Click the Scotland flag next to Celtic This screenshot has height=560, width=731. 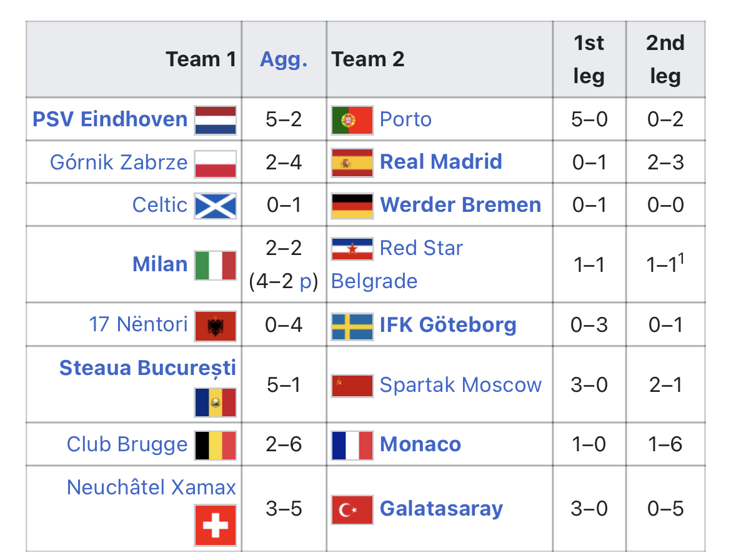point(216,206)
